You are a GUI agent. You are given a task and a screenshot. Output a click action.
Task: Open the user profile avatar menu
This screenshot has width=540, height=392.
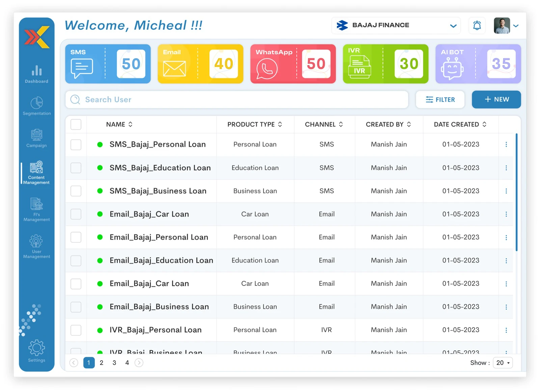(506, 26)
